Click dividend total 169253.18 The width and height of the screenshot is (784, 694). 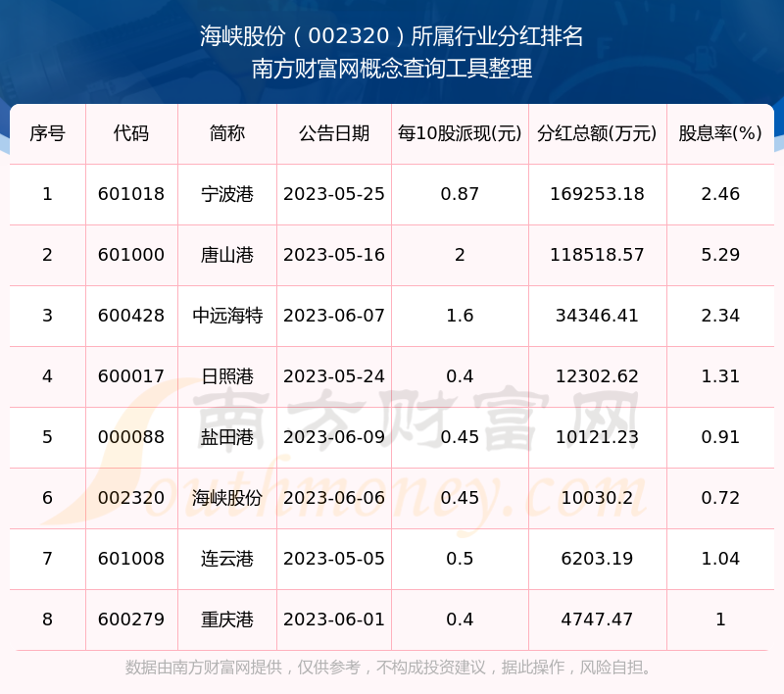click(x=597, y=194)
